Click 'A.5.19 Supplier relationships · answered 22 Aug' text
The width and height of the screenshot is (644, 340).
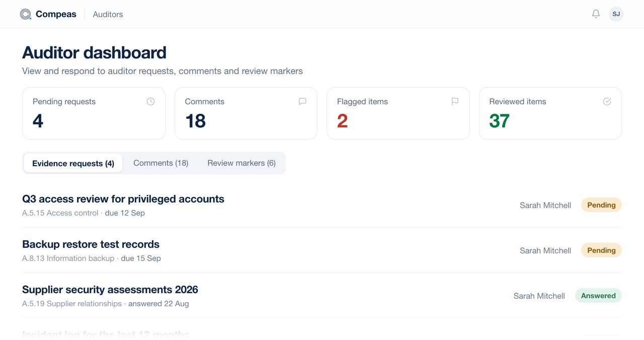[x=106, y=304]
